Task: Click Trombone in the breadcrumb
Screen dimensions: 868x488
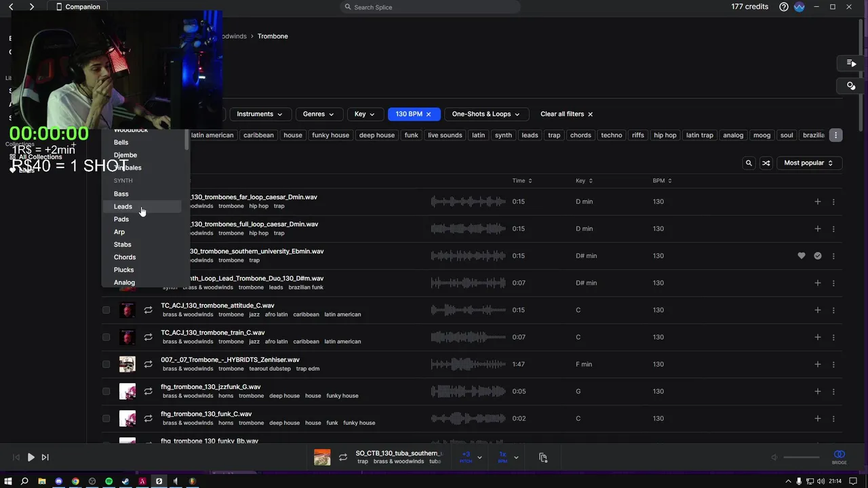Action: [x=273, y=36]
